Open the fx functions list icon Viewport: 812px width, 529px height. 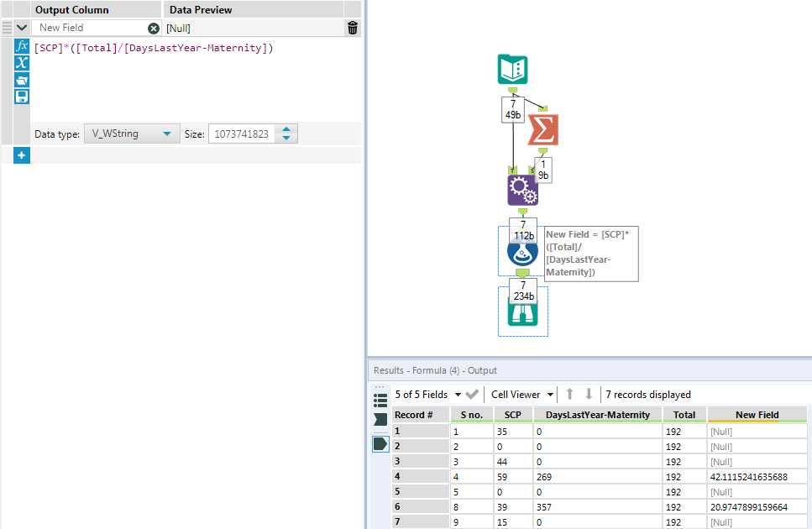(x=22, y=46)
